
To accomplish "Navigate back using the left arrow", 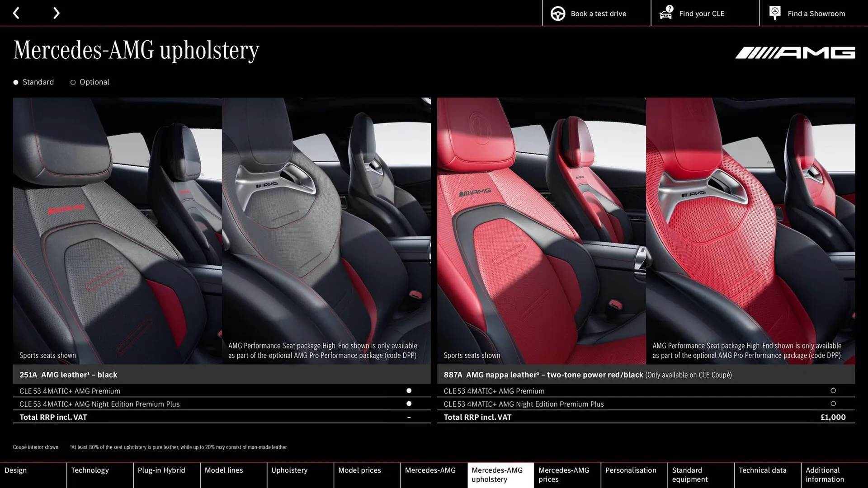I will click(x=16, y=13).
